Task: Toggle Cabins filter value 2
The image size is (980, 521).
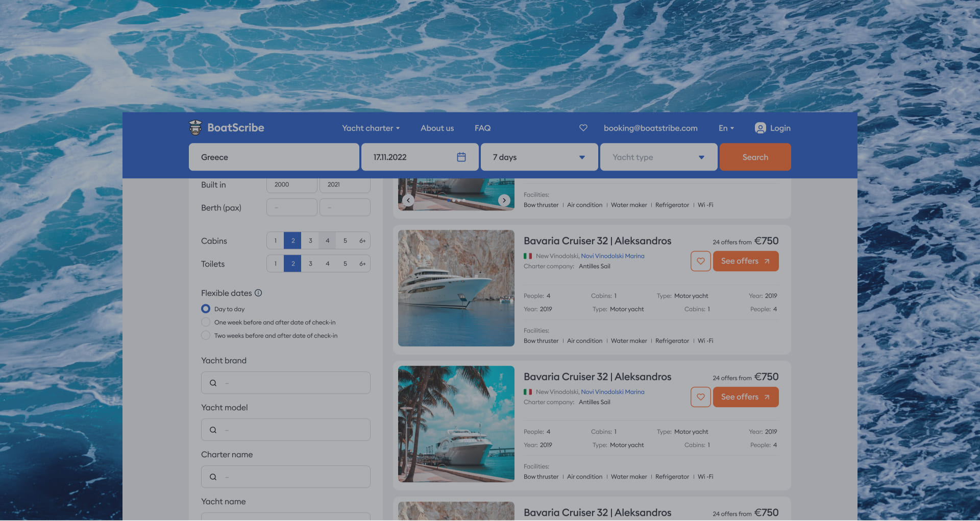Action: pyautogui.click(x=293, y=241)
